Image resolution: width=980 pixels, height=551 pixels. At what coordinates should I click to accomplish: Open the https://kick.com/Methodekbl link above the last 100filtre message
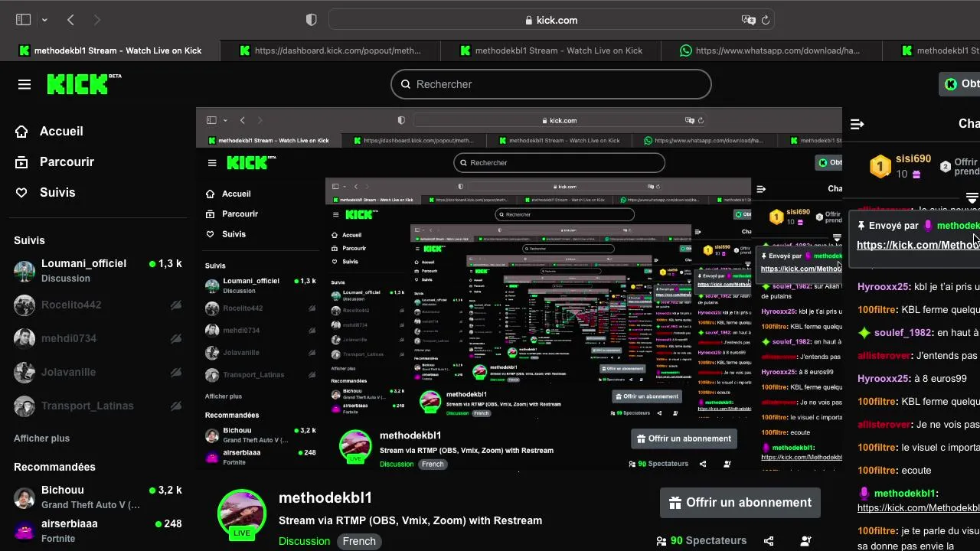tap(918, 508)
